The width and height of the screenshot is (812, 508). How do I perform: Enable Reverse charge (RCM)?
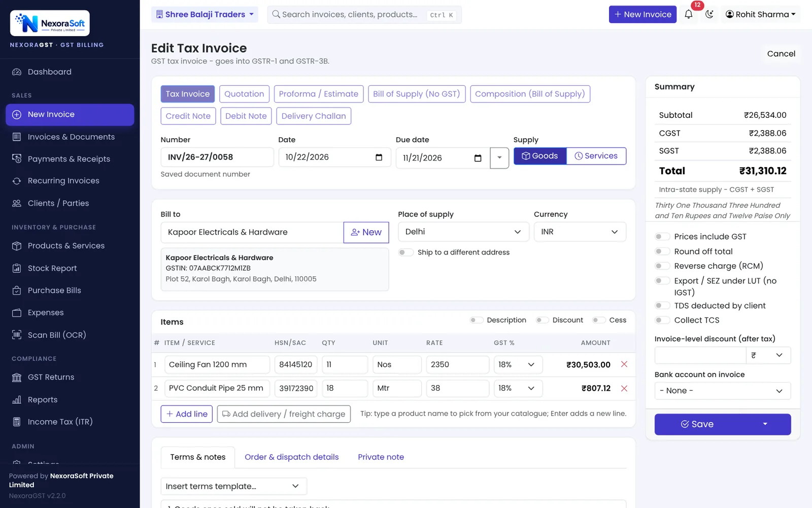pyautogui.click(x=662, y=266)
